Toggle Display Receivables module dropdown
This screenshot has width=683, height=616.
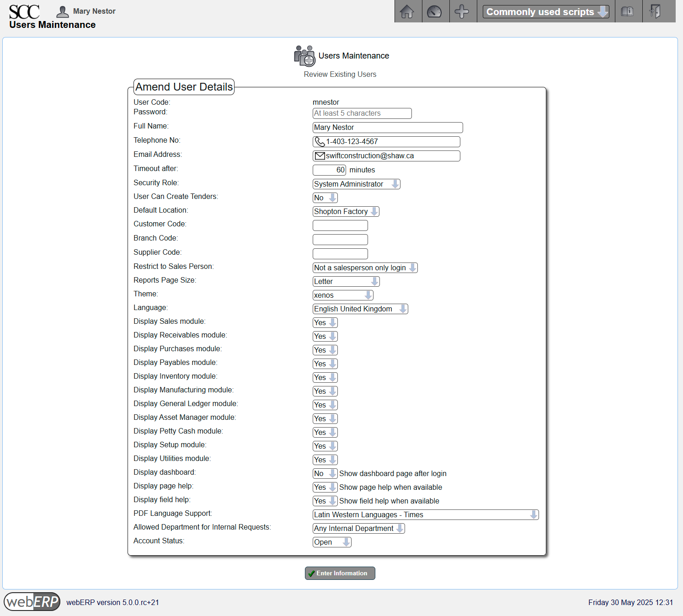325,336
